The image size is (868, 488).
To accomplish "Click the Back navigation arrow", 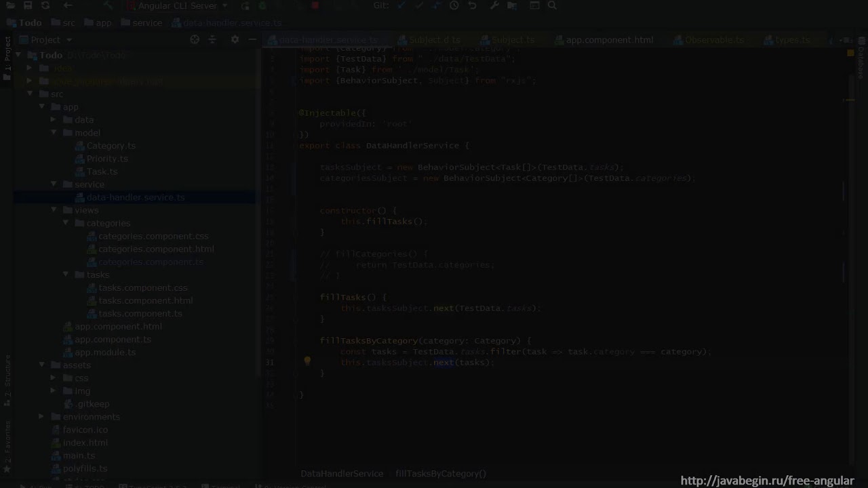I will tap(68, 5).
